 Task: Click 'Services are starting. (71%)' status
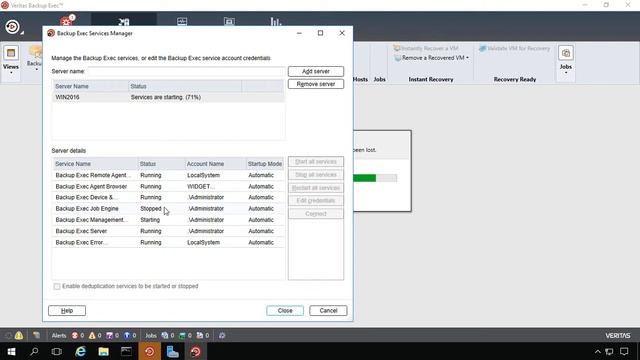point(166,98)
